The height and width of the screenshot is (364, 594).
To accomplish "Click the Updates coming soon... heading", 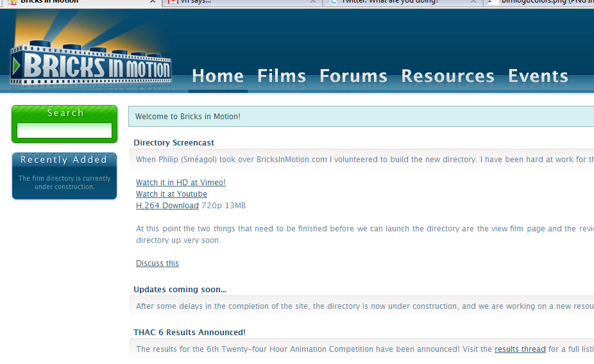I will tap(180, 290).
